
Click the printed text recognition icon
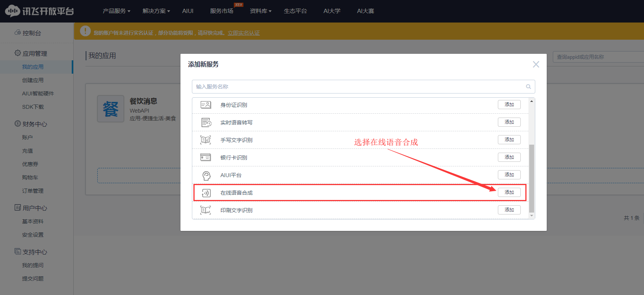[206, 210]
